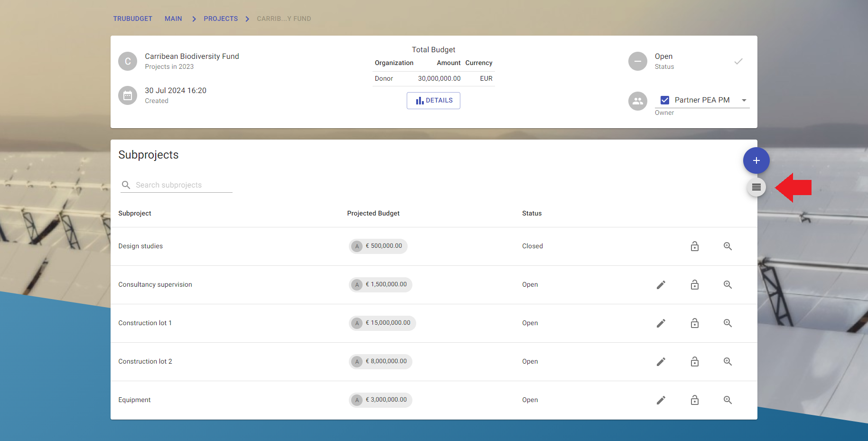
Task: Click the Donor organization cell
Action: coord(384,78)
